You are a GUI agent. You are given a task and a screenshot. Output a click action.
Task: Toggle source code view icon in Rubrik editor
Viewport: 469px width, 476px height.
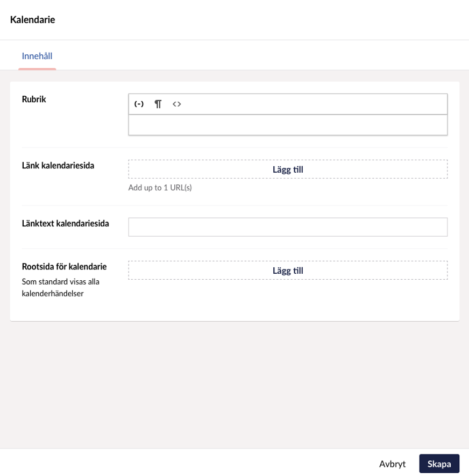(x=176, y=104)
